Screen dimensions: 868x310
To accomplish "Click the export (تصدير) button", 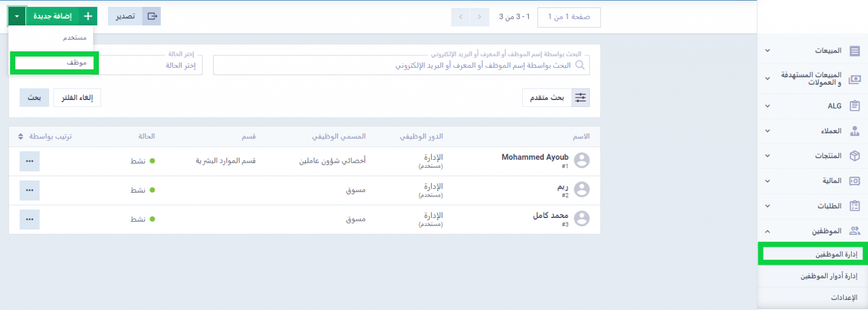I will [x=134, y=16].
